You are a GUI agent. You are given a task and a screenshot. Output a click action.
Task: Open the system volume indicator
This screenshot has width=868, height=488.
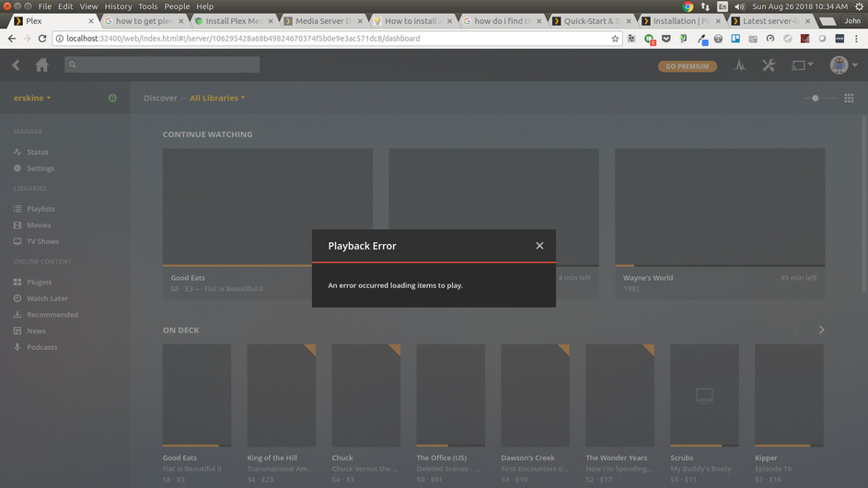point(739,6)
